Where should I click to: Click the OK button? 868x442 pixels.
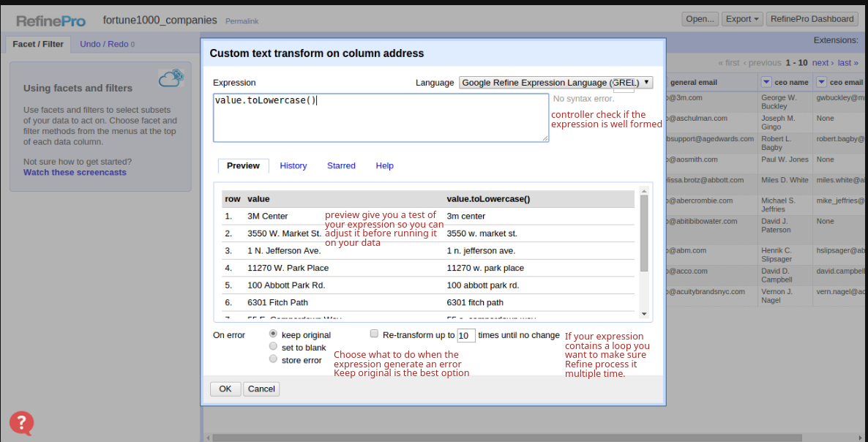pos(225,389)
